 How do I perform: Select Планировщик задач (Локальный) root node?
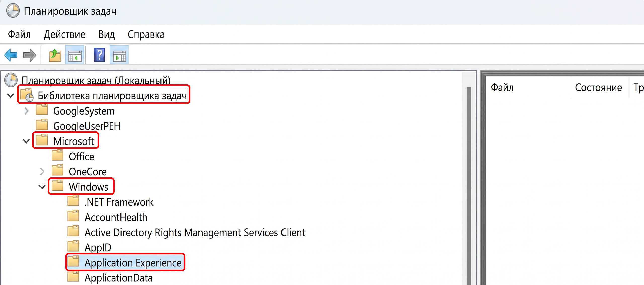[x=96, y=80]
